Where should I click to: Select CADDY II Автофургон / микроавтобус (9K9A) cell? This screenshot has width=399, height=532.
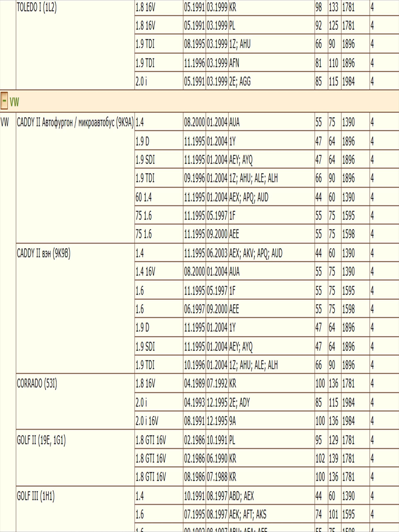[x=75, y=122]
